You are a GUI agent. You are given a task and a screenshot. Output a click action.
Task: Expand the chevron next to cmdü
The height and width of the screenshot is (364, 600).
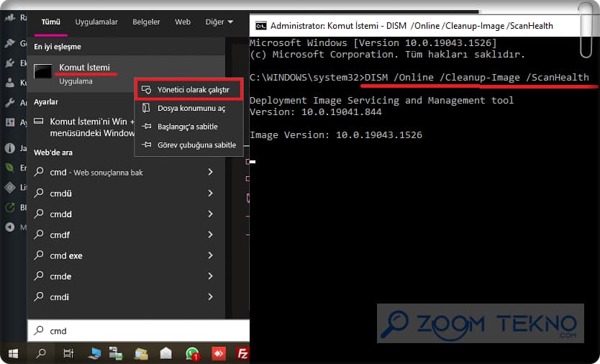(210, 194)
